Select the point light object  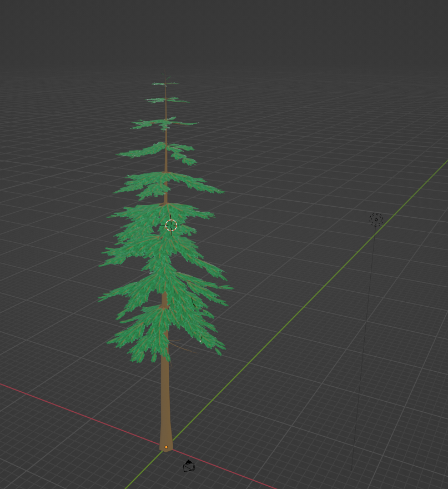click(x=376, y=219)
